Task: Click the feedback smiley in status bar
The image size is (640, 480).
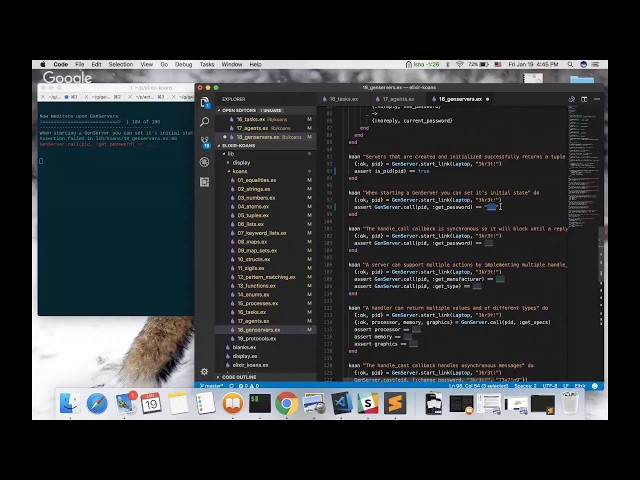Action: tap(595, 386)
